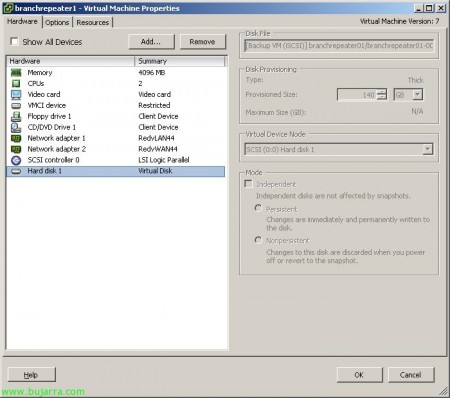Viewport: 450px width, 398px height.
Task: Select the SCSI controller 0 row label
Action: tap(53, 160)
